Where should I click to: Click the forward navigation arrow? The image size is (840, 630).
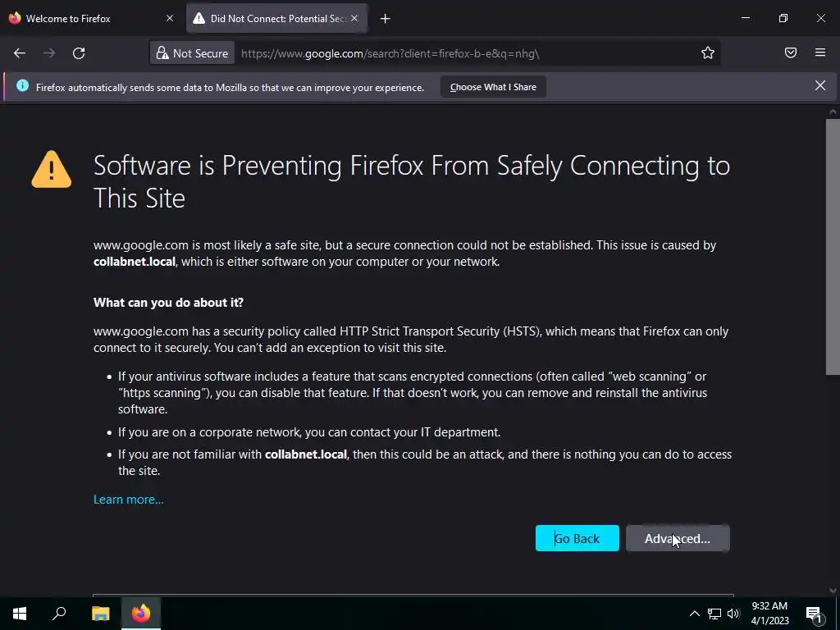coord(49,53)
